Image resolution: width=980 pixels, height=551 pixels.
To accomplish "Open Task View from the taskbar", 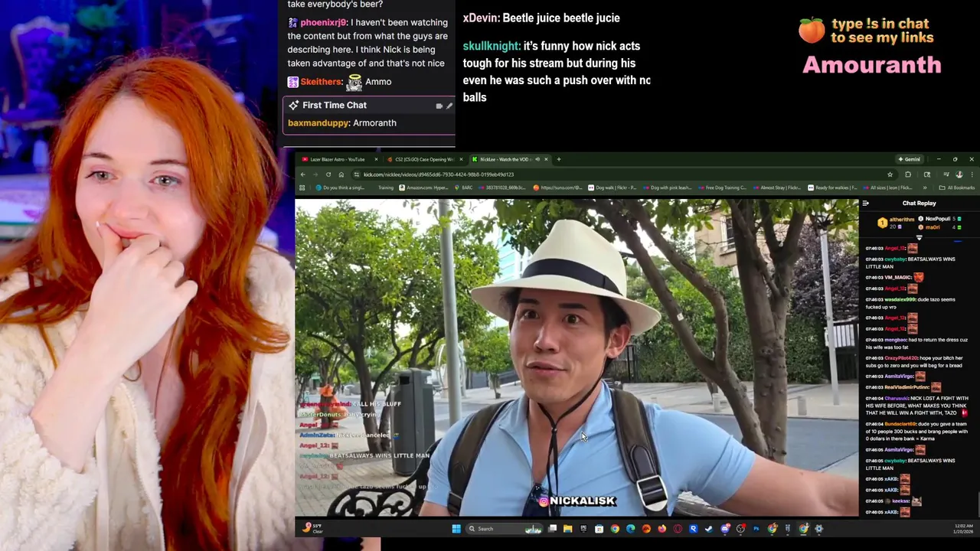I will (x=552, y=529).
